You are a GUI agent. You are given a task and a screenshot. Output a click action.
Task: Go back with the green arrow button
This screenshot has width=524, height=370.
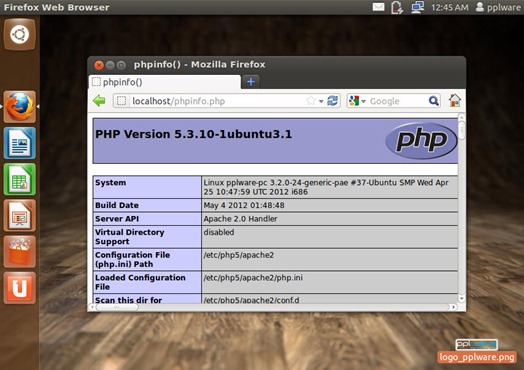point(99,101)
